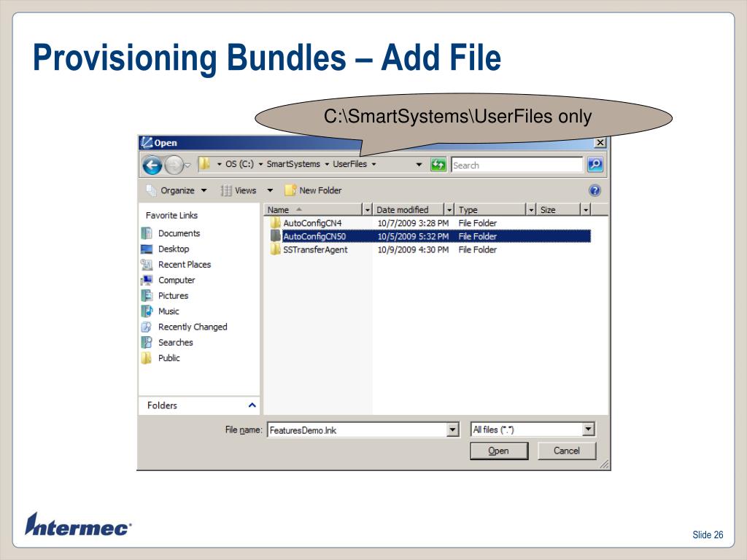
Task: Open Desktop favorite link
Action: (x=174, y=249)
